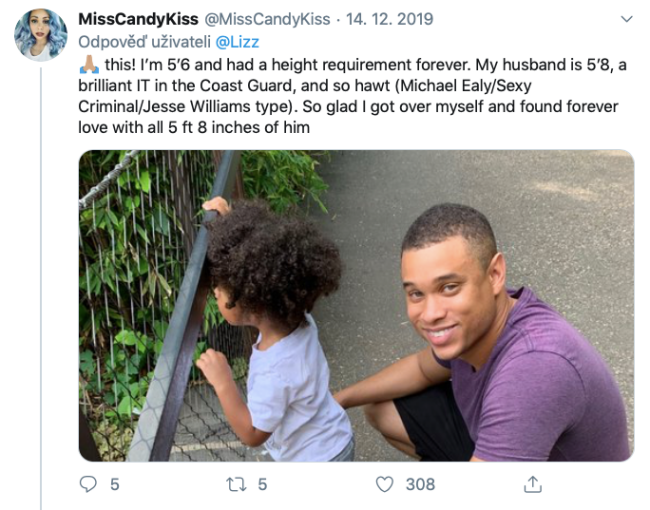Click the retweet count number 5
Screen dimensions: 650x510
click(x=262, y=484)
